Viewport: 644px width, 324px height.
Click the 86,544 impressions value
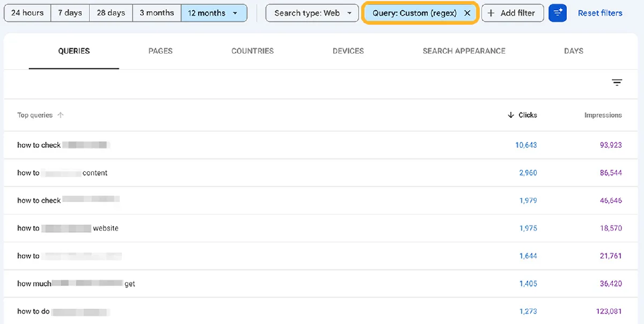click(x=611, y=173)
